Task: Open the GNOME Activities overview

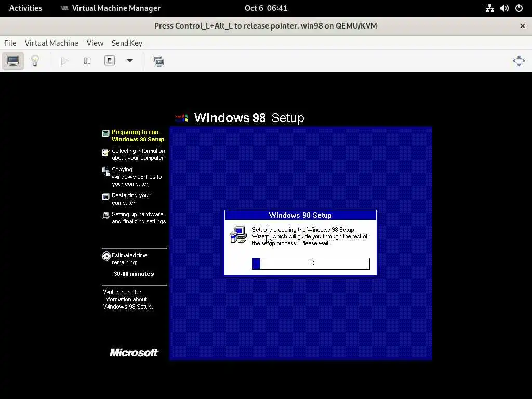Action: pyautogui.click(x=25, y=8)
